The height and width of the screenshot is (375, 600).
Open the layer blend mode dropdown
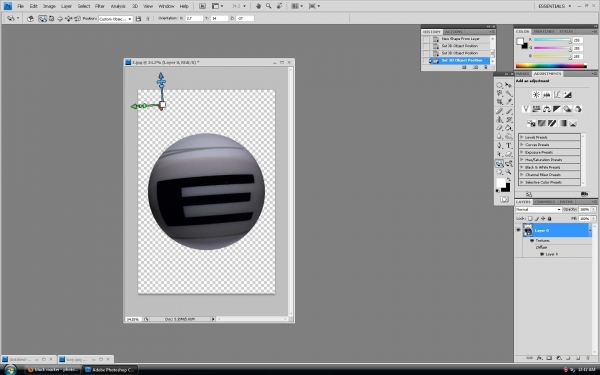click(x=538, y=209)
